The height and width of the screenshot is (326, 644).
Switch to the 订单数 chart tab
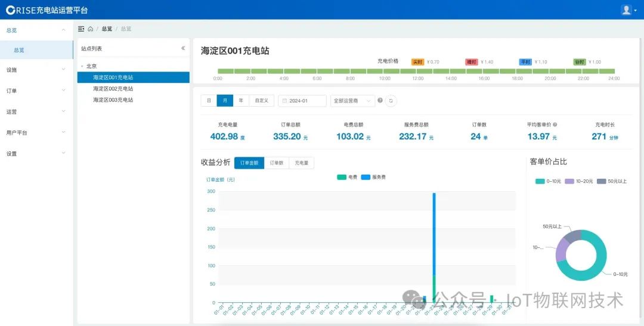[x=277, y=163]
